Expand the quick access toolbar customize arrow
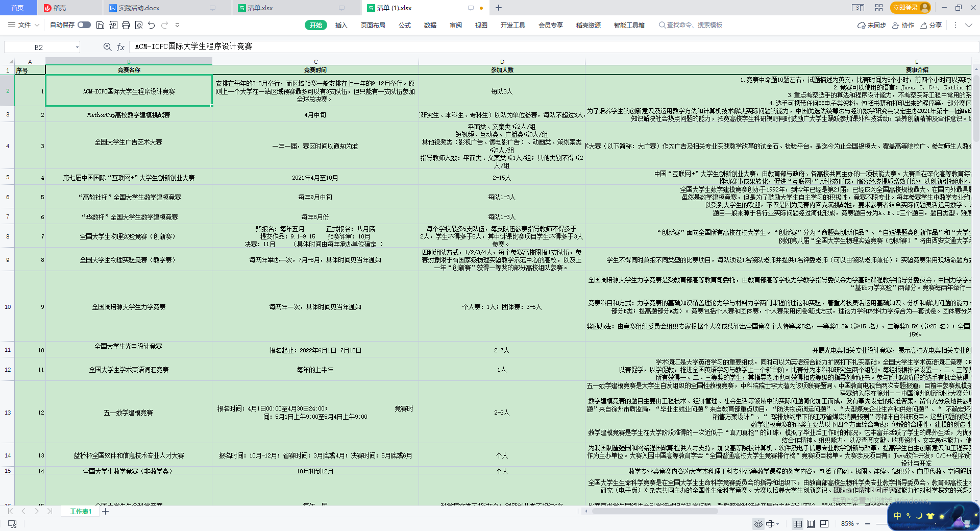The image size is (980, 531). pyautogui.click(x=177, y=25)
